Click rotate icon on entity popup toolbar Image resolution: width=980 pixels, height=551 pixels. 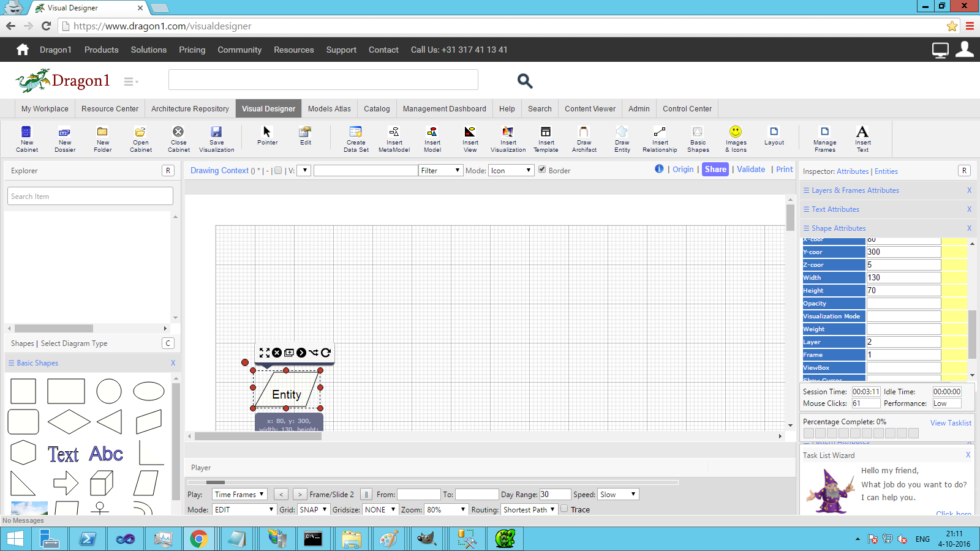coord(326,353)
